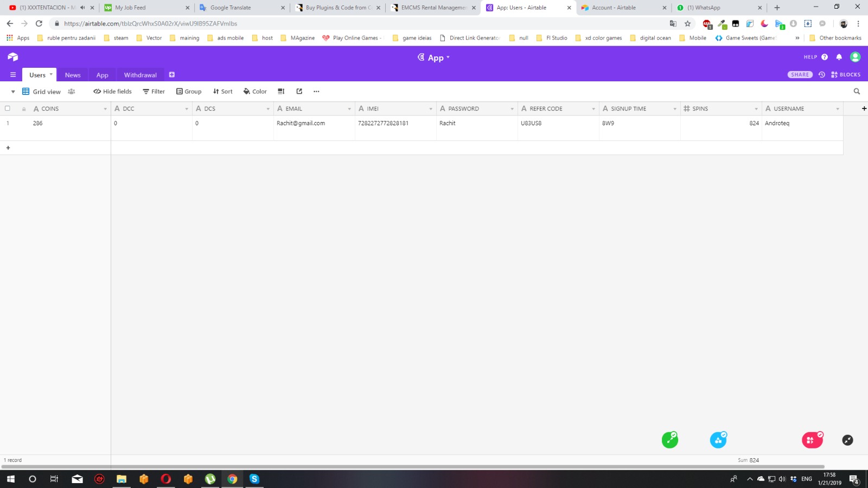Switch to the News table tab

click(73, 75)
